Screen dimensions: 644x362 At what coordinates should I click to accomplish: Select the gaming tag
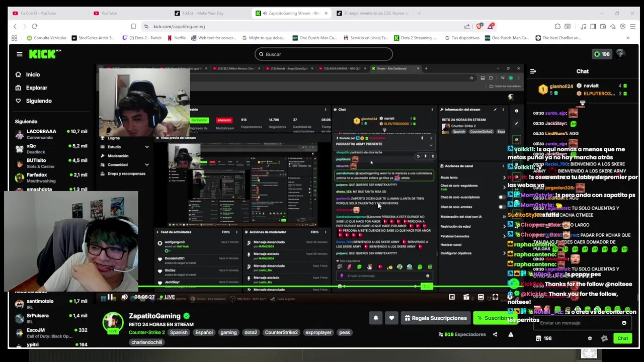click(x=228, y=332)
